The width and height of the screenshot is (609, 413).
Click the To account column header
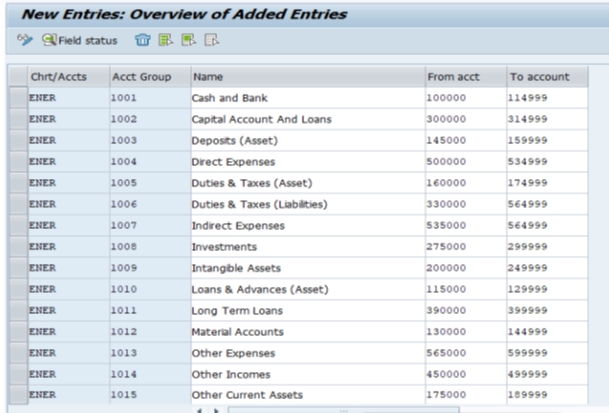click(548, 77)
